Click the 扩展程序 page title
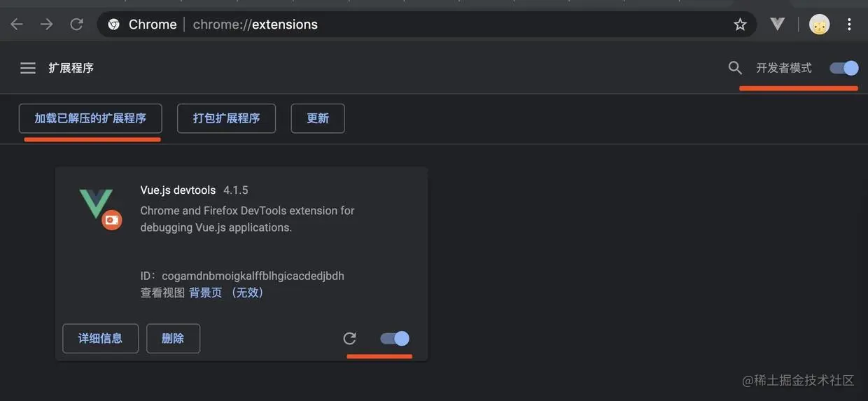This screenshot has height=401, width=868. tap(71, 68)
